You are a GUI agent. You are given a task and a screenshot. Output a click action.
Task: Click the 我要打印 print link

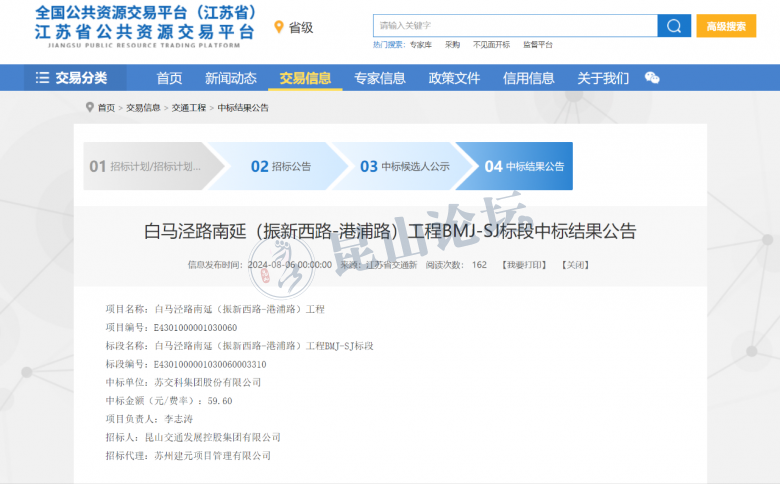tap(524, 265)
